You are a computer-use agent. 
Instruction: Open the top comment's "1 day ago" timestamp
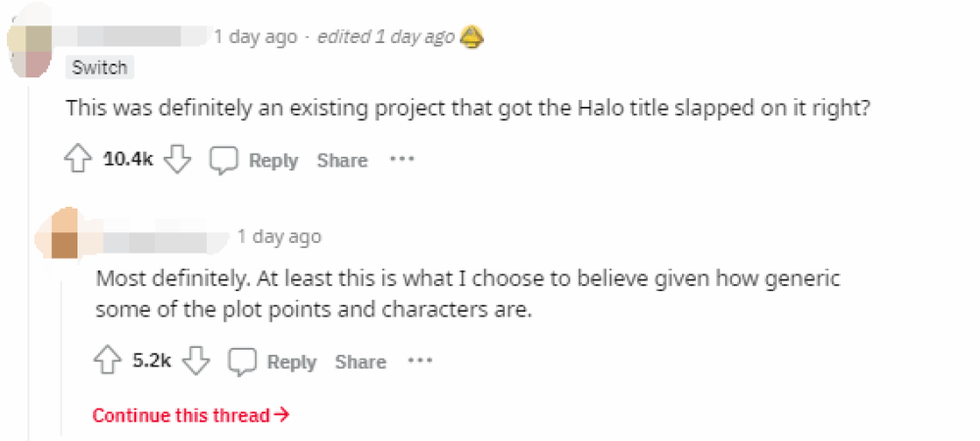tap(254, 37)
